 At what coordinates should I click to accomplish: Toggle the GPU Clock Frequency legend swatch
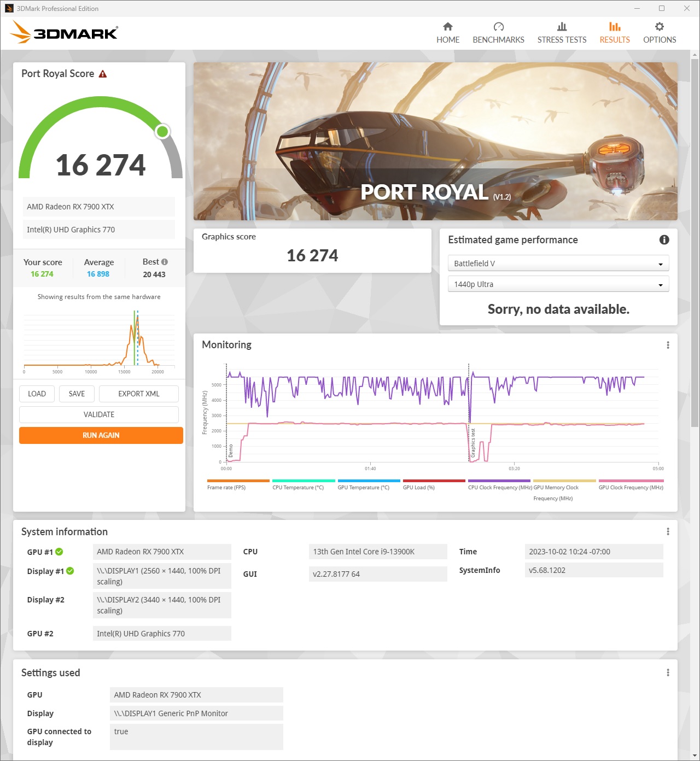(631, 481)
